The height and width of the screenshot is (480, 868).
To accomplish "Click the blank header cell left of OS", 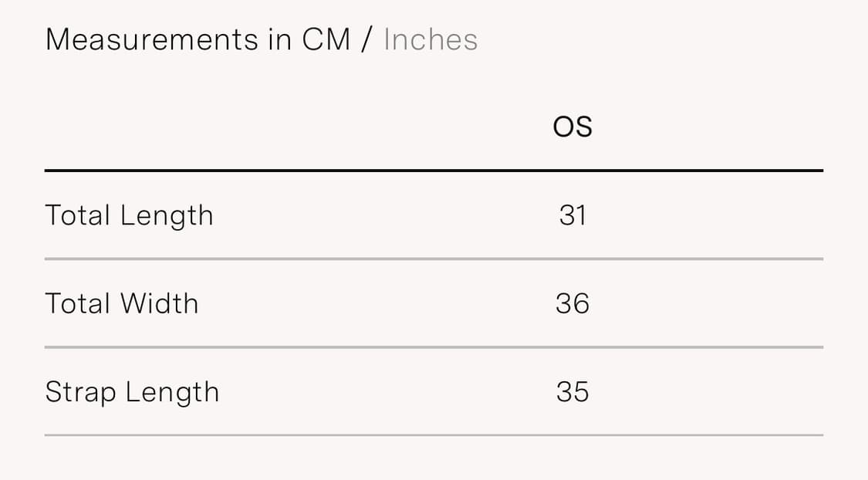I will coord(231,127).
